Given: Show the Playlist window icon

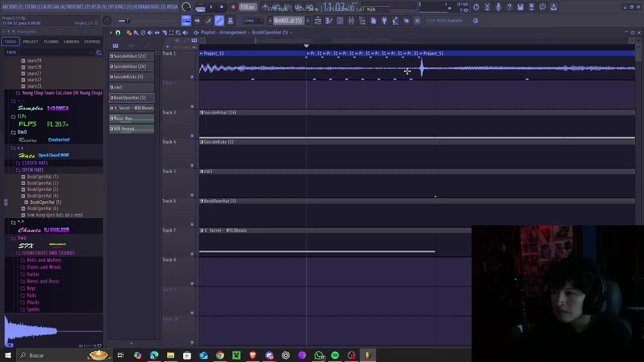Looking at the screenshot, I should pos(318,21).
